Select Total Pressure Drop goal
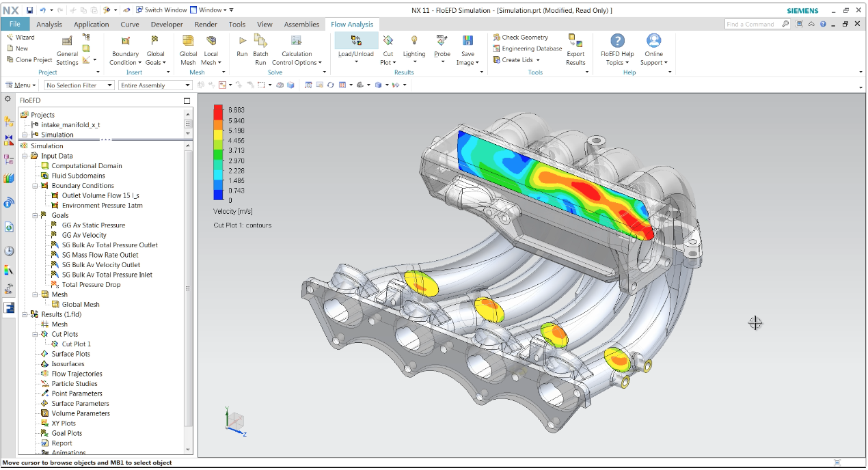This screenshot has height=470, width=868. [91, 285]
